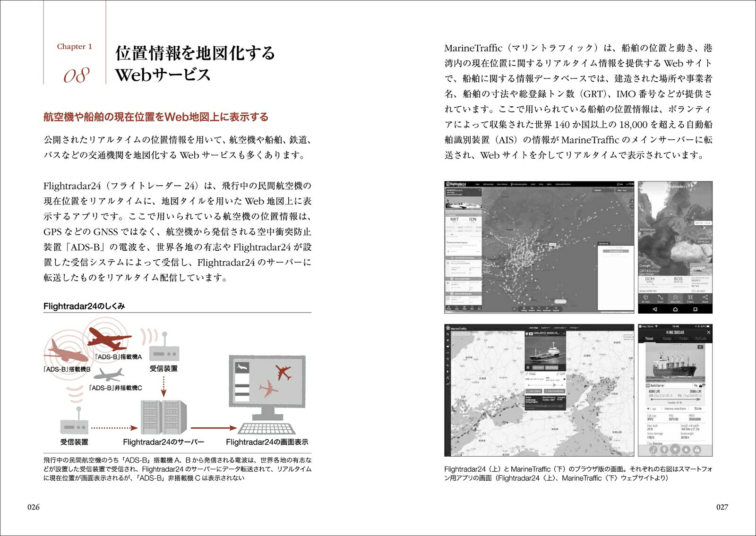Switch to the Voyage tab in MarineTraffic app
Viewport: 756px width, 536px height.
click(x=667, y=339)
